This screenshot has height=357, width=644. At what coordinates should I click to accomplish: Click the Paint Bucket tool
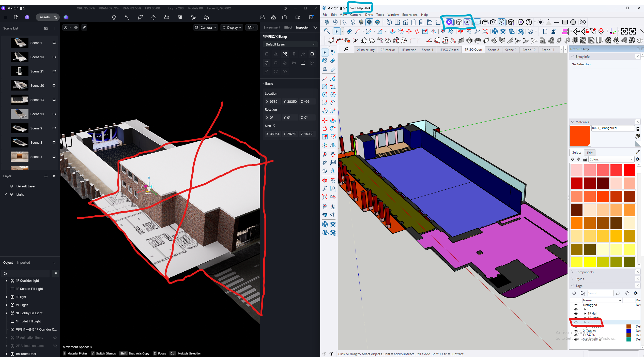click(x=325, y=61)
